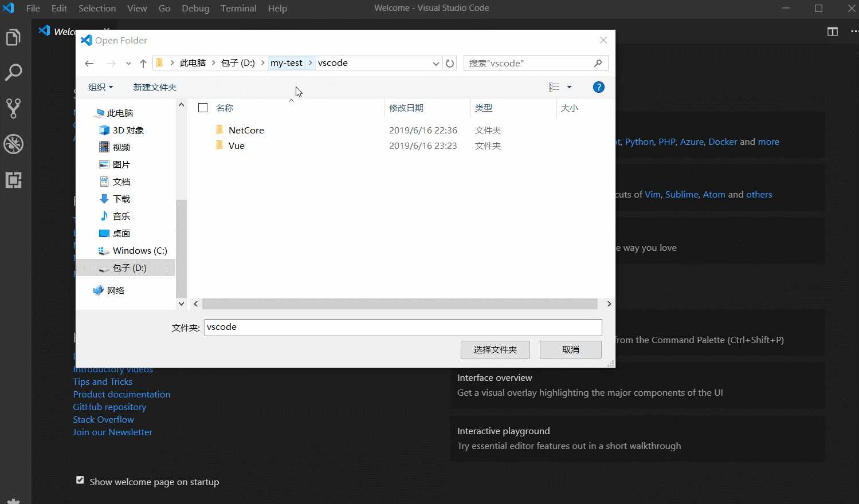Viewport: 859px width, 504px height.
Task: Click the Vue folder icon
Action: [x=219, y=145]
